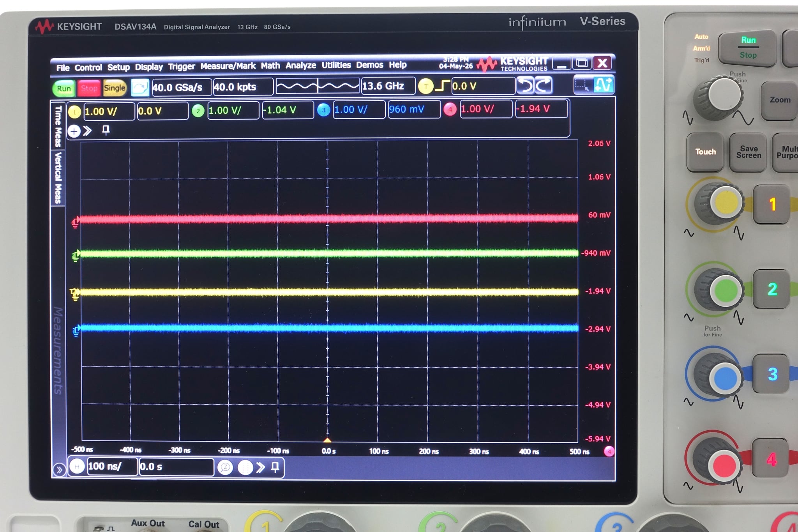The width and height of the screenshot is (798, 532).
Task: Open the Display menu
Action: 148,67
